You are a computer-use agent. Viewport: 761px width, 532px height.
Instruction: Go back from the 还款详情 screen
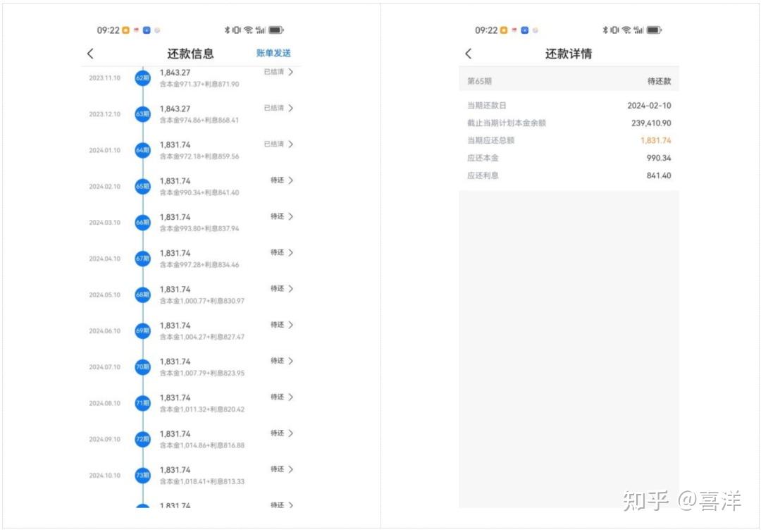coord(469,54)
